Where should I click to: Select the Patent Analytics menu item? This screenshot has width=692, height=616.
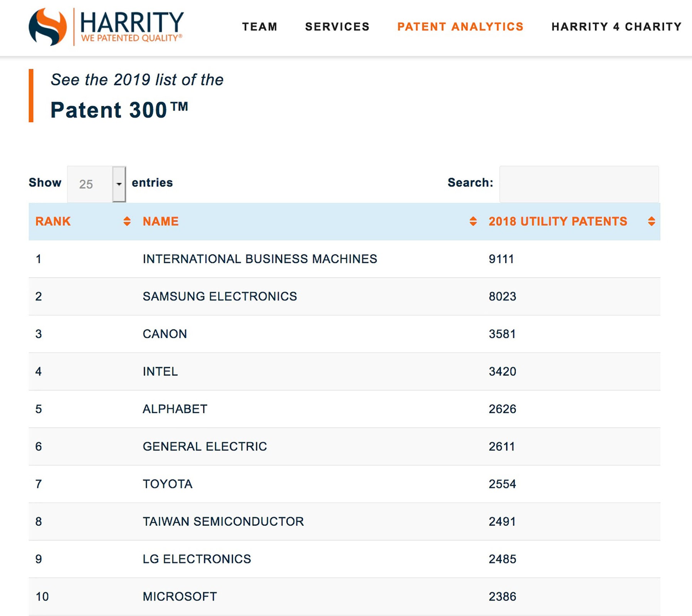(x=460, y=27)
